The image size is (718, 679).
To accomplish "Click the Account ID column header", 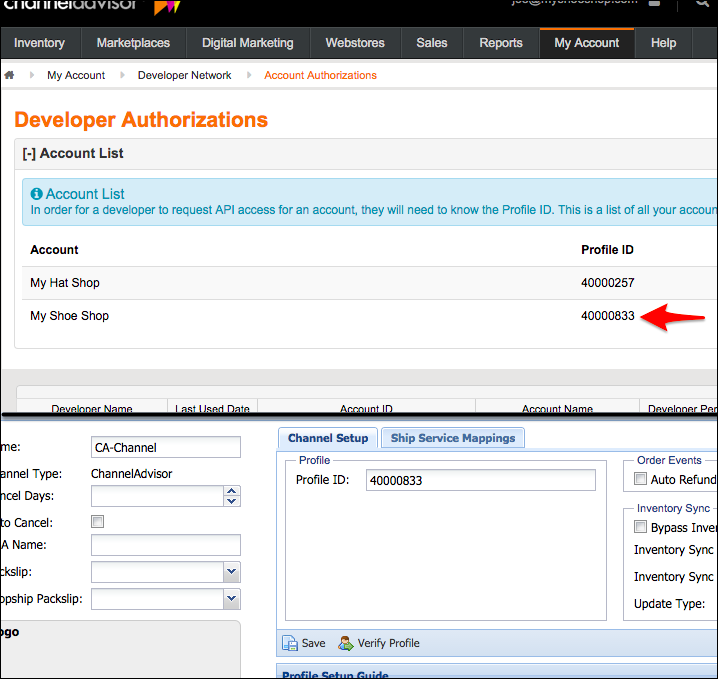I will 366,407.
